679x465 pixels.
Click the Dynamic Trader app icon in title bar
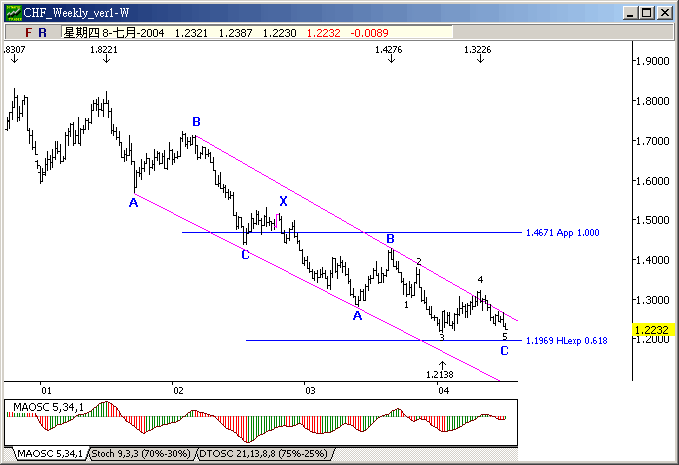tap(13, 13)
